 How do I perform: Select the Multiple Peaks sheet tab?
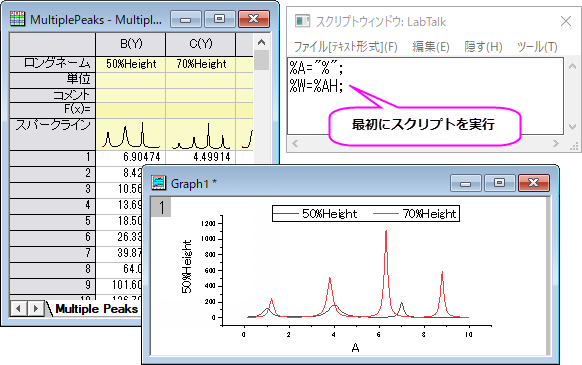[96, 309]
